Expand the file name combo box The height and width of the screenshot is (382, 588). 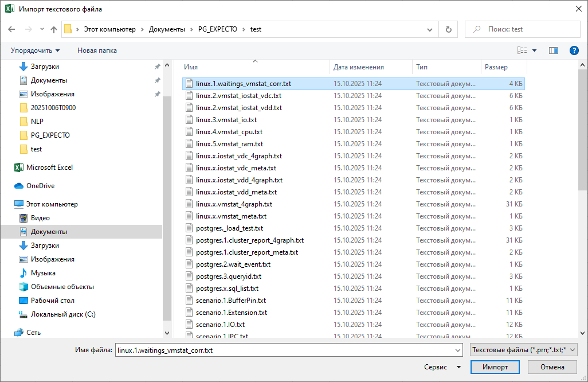[x=457, y=350]
